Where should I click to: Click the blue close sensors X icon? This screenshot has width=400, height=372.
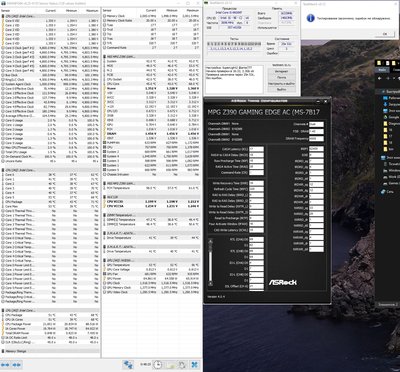(195, 364)
